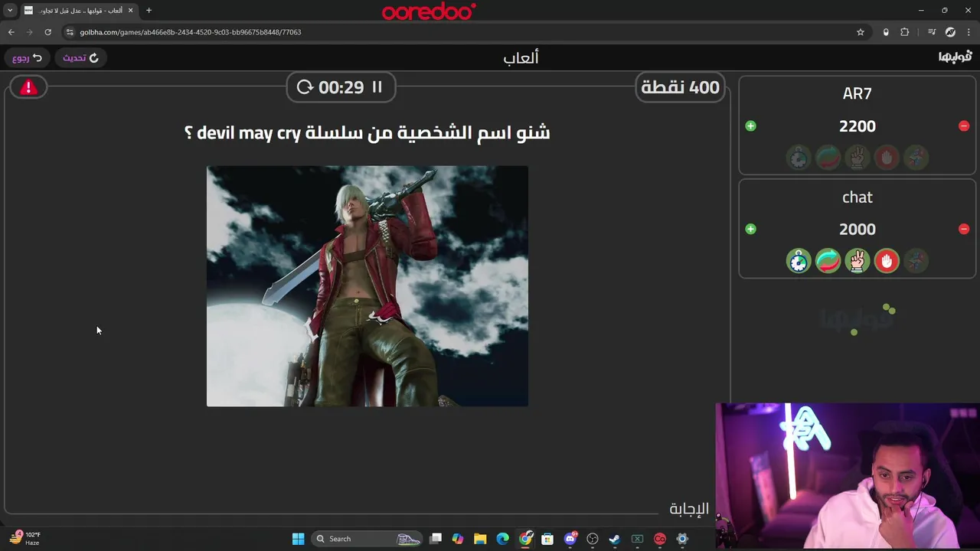The width and height of the screenshot is (980, 551).
Task: Open OBS Studio from the taskbar
Action: 593,539
